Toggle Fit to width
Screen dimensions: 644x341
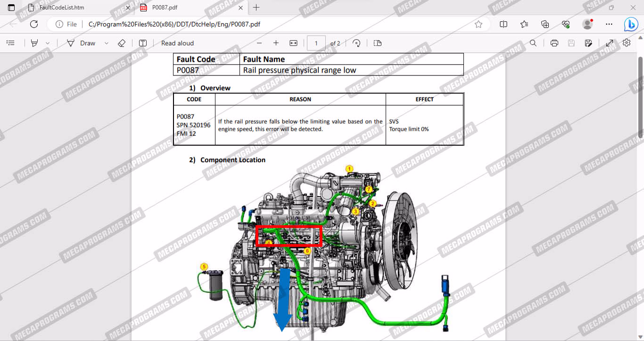coord(293,43)
